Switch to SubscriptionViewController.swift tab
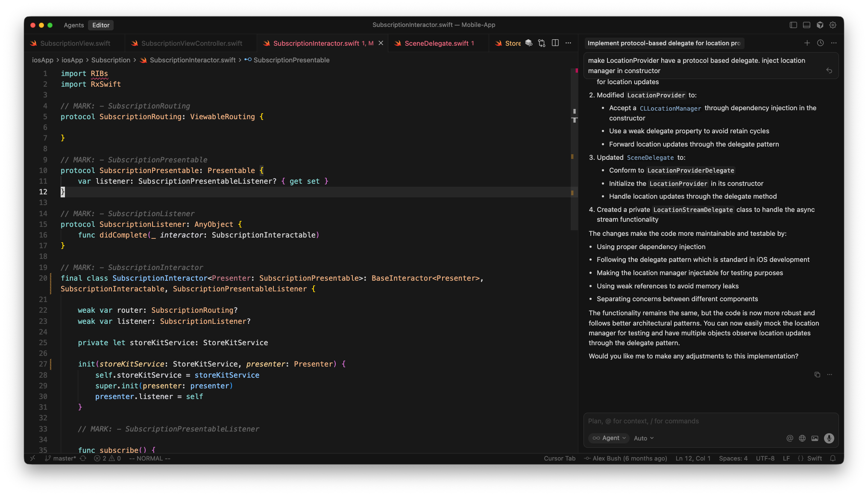This screenshot has width=868, height=496. click(x=191, y=43)
